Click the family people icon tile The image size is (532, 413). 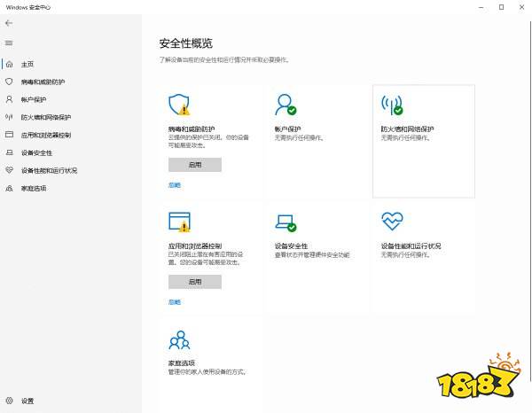(x=179, y=340)
